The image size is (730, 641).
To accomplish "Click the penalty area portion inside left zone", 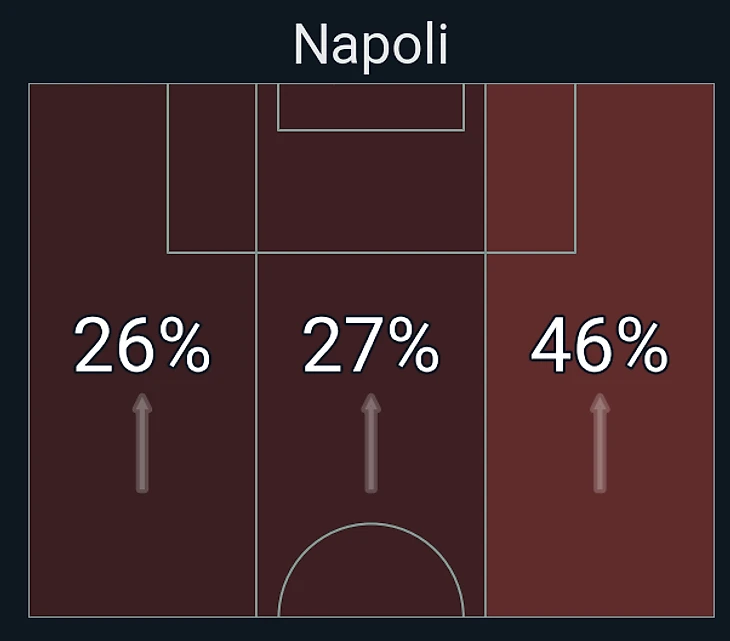I will point(212,168).
